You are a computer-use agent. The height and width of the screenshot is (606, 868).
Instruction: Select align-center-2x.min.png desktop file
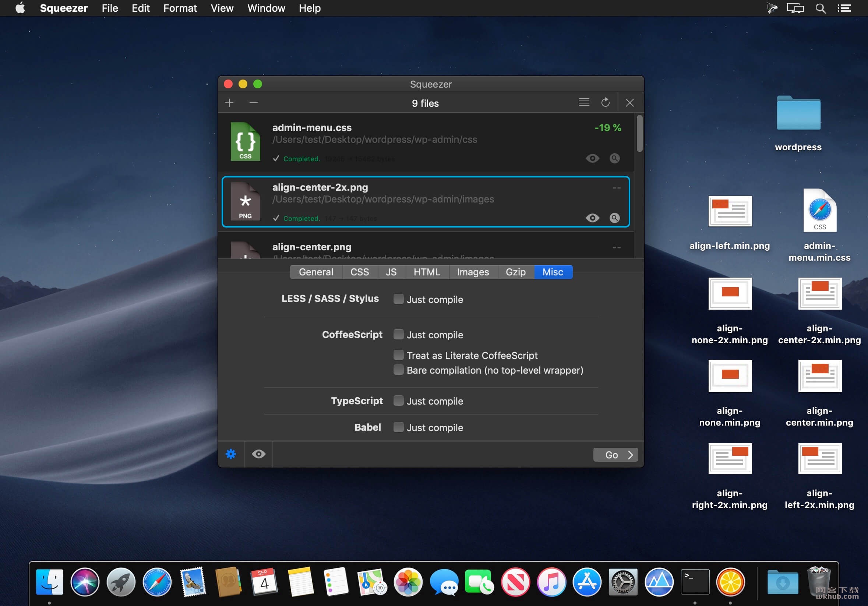(x=820, y=294)
